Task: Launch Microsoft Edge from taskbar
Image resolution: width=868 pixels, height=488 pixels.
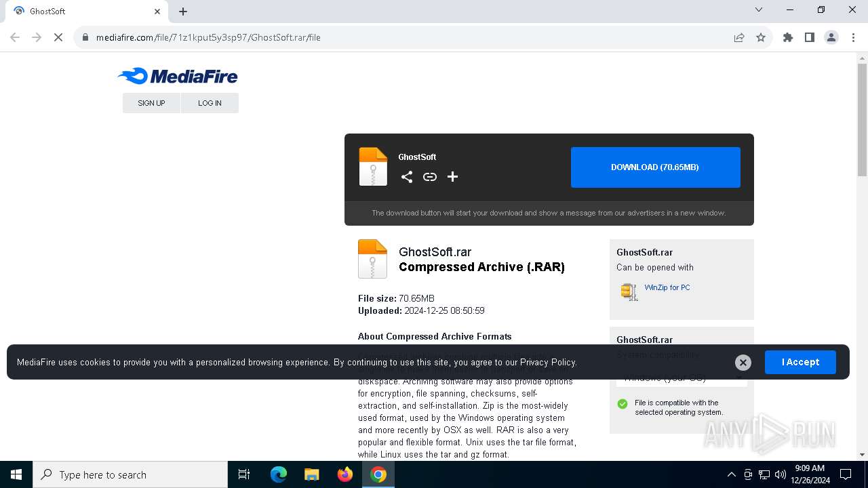Action: pyautogui.click(x=279, y=474)
